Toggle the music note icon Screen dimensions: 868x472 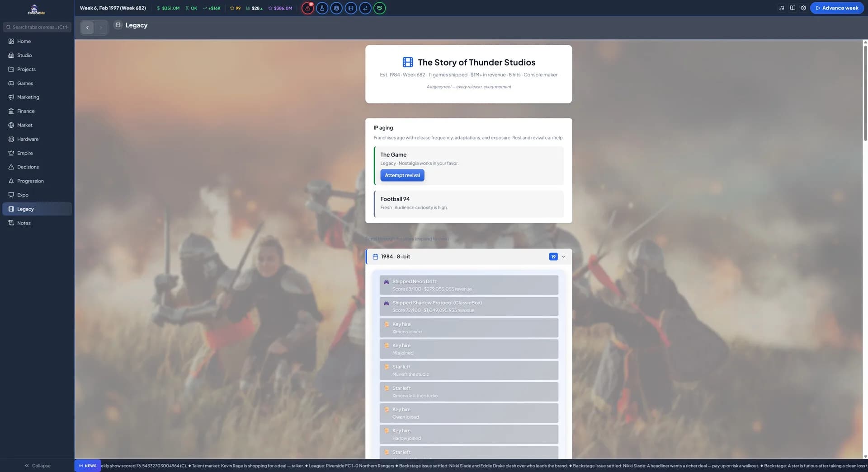pos(782,8)
